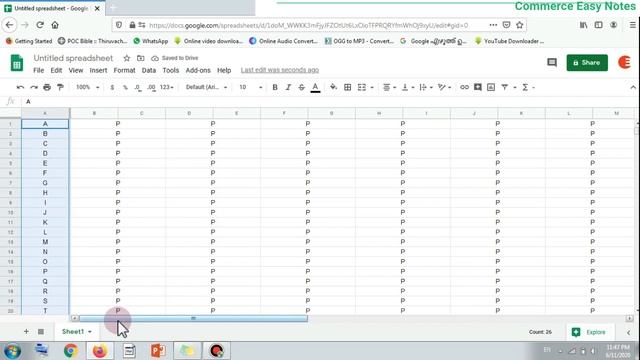Screen dimensions: 640x360
Task: Open vertical align dropdown
Action: [408, 87]
